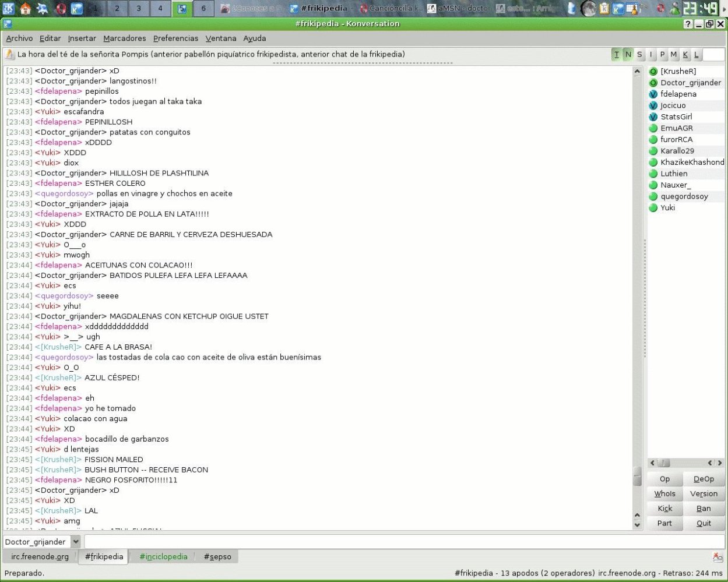Switch to the irc.freenode.org tab
Image resolution: width=728 pixels, height=582 pixels.
pyautogui.click(x=40, y=557)
